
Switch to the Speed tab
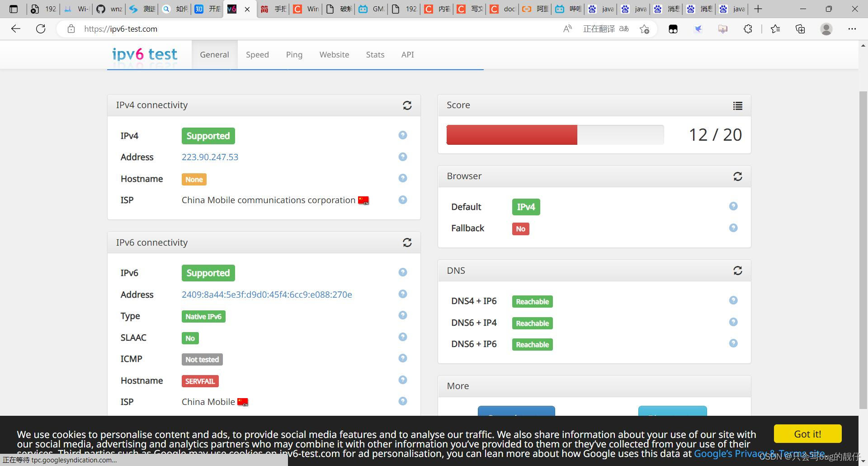coord(257,55)
